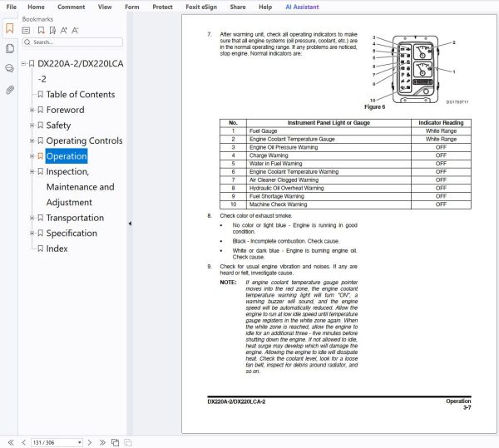Open the File menu
This screenshot has width=499, height=448.
click(11, 7)
